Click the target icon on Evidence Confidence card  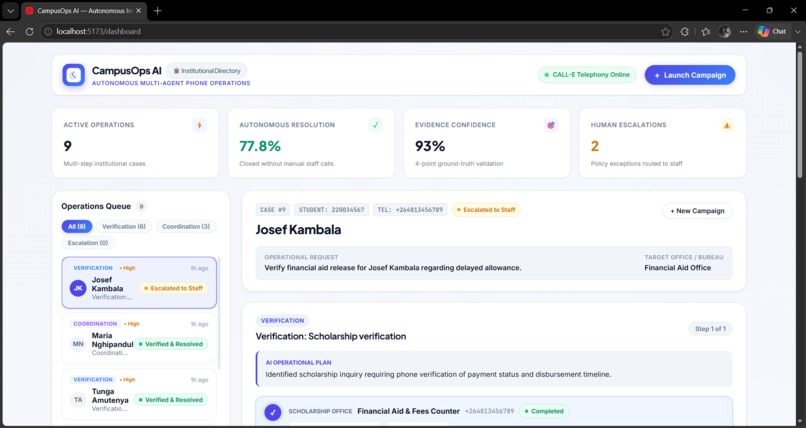(551, 125)
